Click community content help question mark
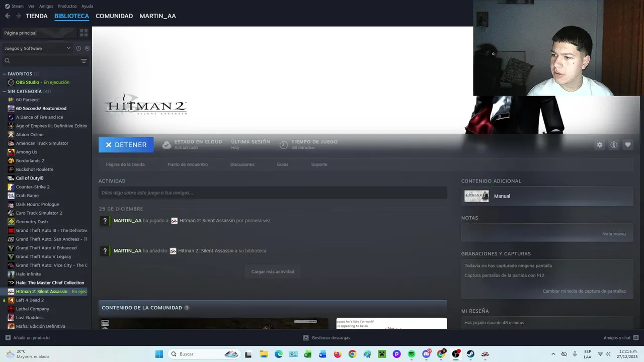This screenshot has height=362, width=644. (x=187, y=308)
